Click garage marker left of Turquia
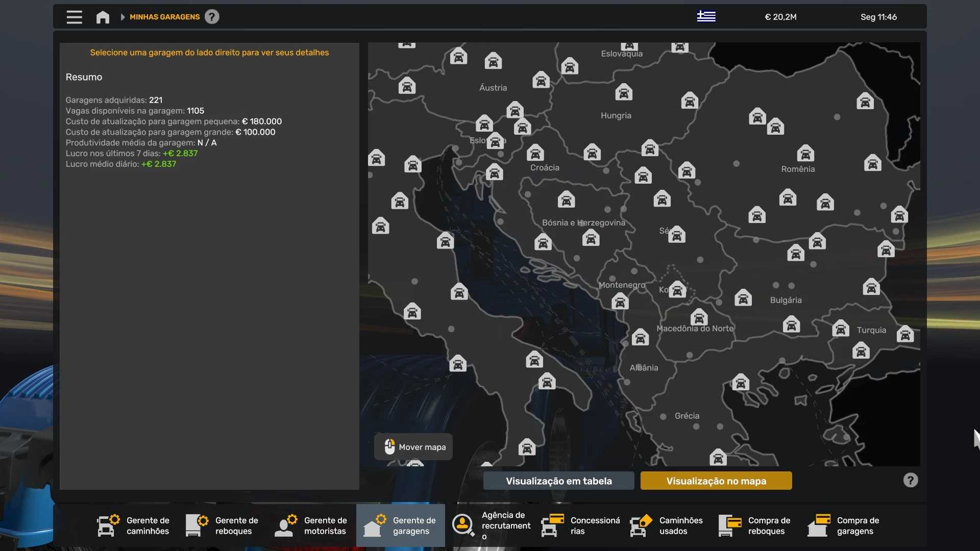 (x=840, y=328)
